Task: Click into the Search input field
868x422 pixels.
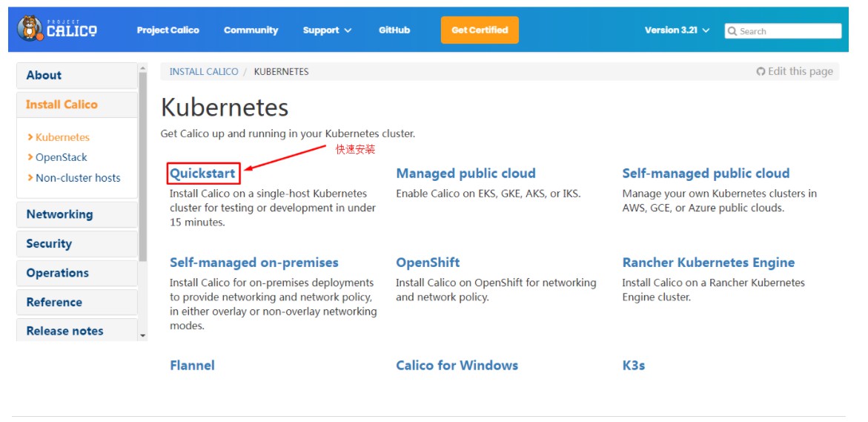Action: [x=783, y=31]
